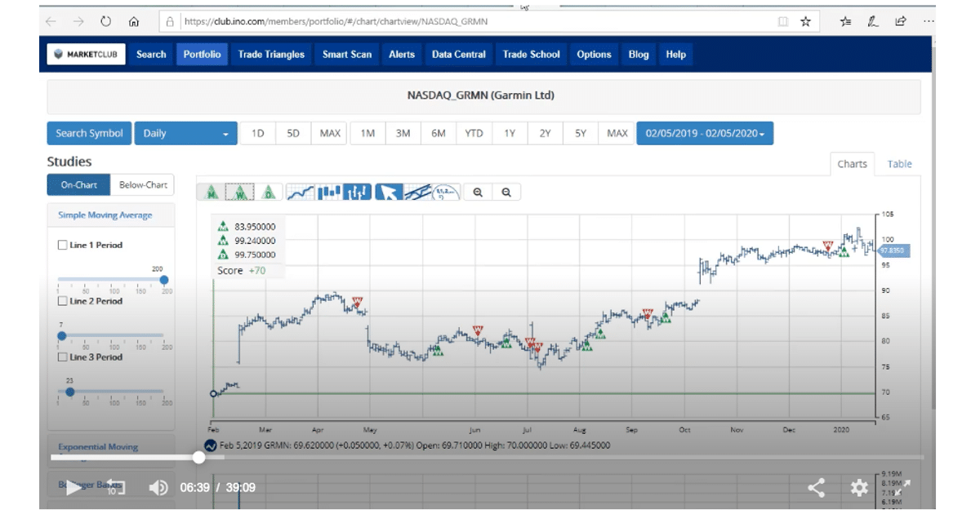Open the Smart Scan menu

[x=347, y=55]
